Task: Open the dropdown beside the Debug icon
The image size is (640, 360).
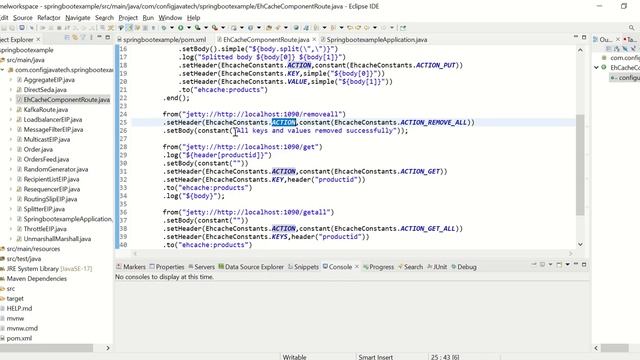Action: point(172,28)
